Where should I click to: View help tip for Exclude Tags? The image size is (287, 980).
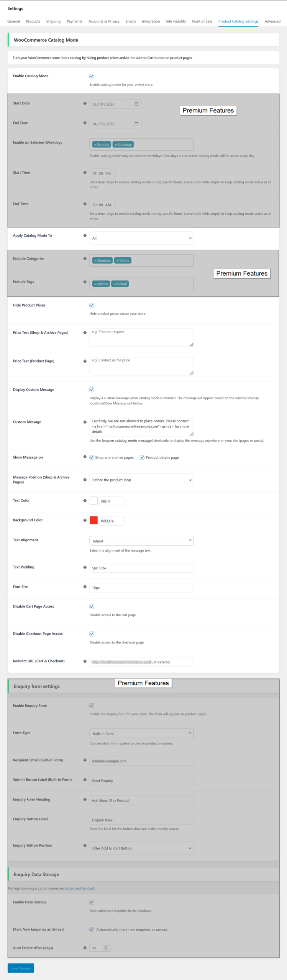[85, 282]
